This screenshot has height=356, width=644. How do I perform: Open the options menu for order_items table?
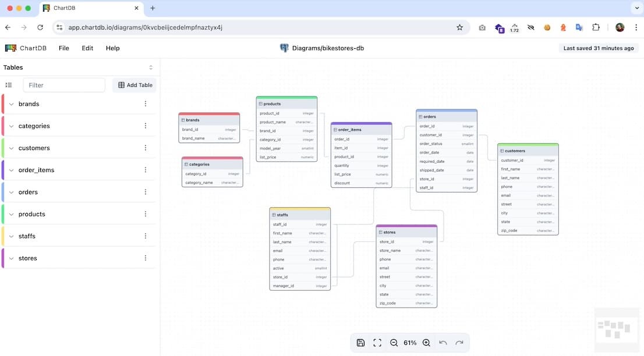145,170
